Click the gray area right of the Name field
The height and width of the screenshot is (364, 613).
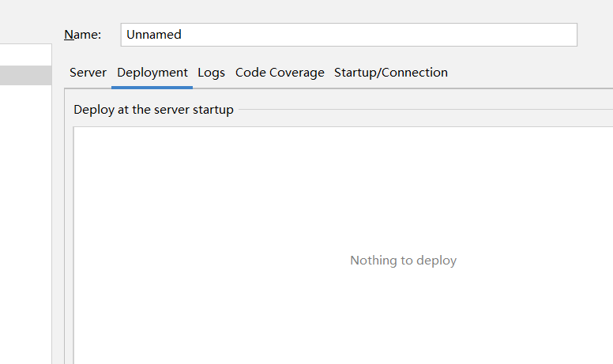tap(595, 35)
